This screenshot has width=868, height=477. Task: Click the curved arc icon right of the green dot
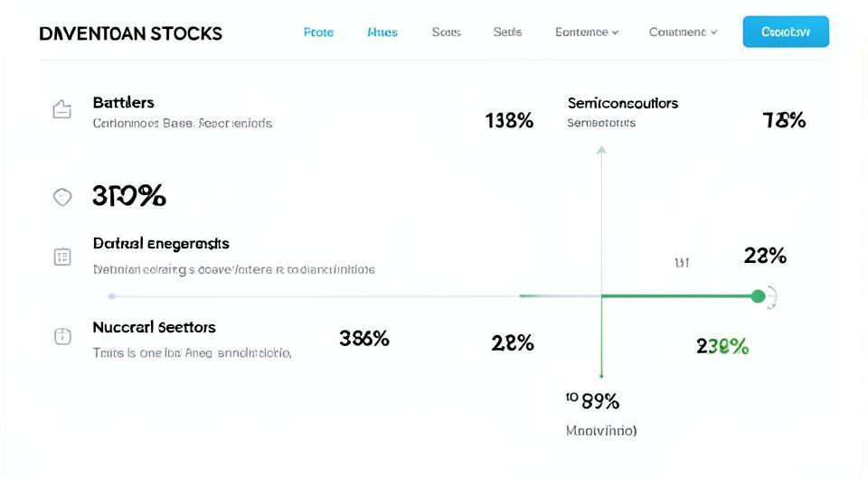click(x=773, y=296)
